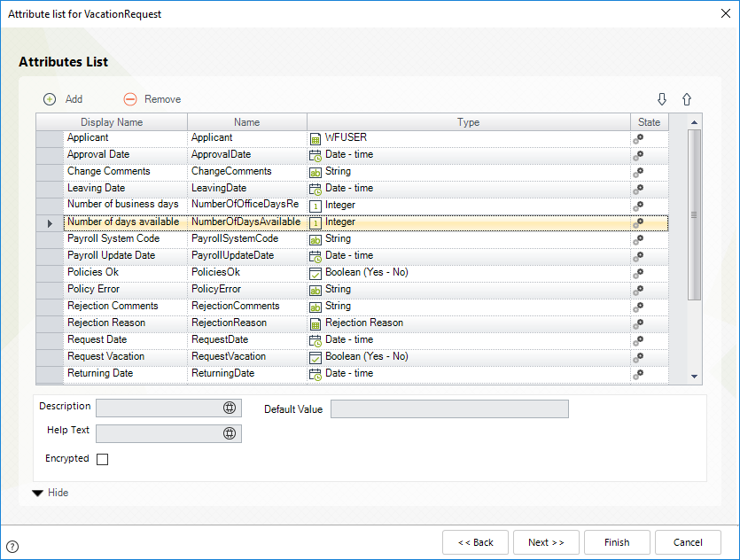Click the scrollbar up arrow
740x560 pixels.
[694, 122]
